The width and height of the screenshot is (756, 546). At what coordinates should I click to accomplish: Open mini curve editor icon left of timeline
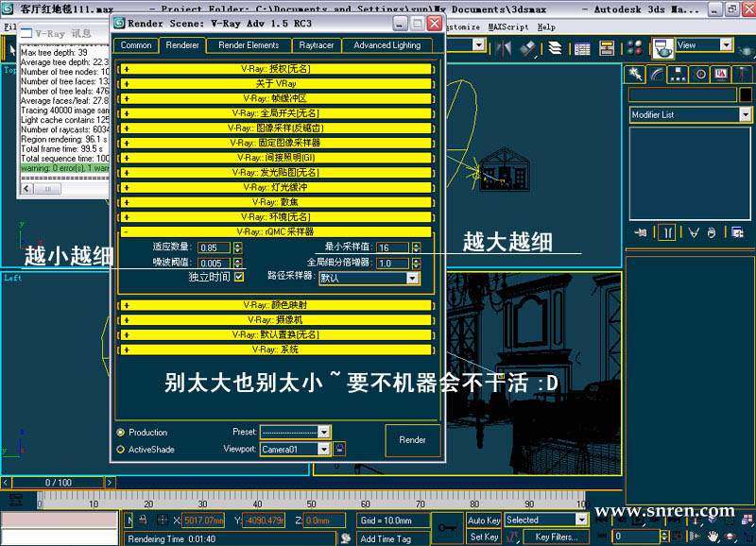click(x=16, y=500)
